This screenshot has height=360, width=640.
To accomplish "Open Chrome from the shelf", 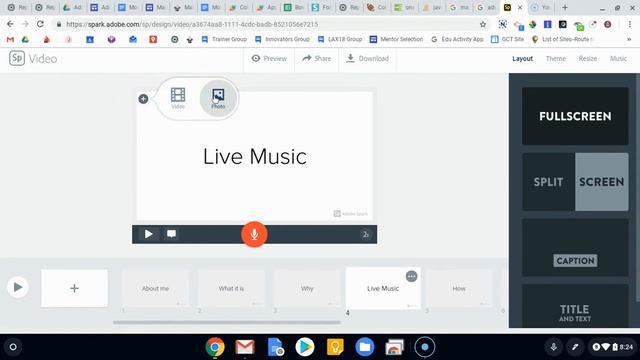I will (215, 347).
